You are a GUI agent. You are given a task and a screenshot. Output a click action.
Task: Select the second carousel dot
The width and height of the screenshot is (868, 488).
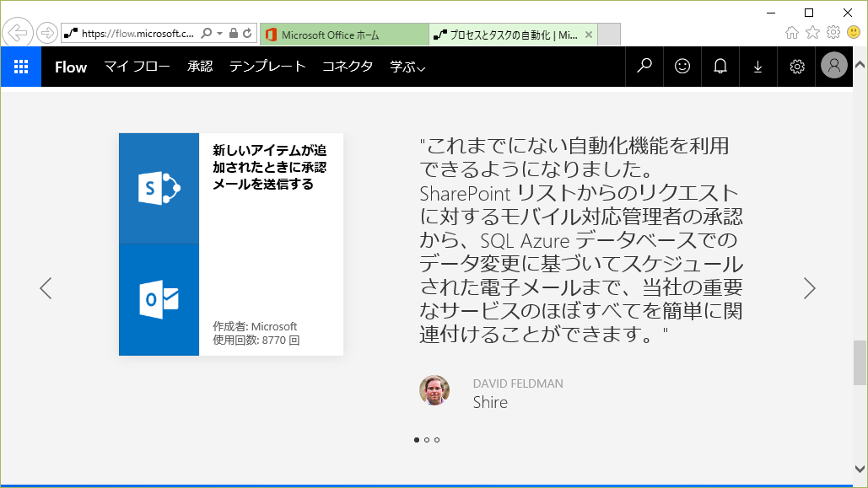(427, 440)
